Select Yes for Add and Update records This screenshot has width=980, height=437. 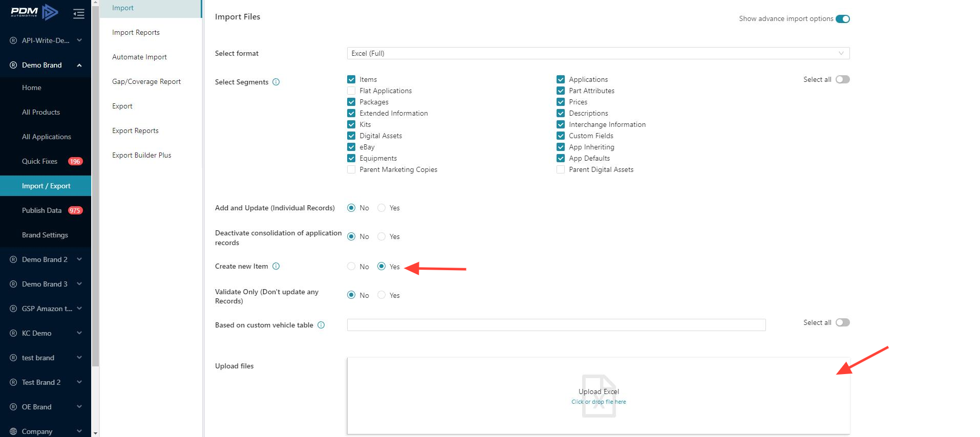tap(381, 208)
